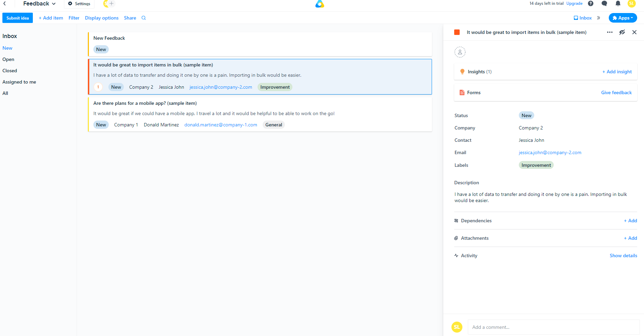Click Company 1 on mobile app item
Screen dimensions: 644x336
pyautogui.click(x=126, y=125)
